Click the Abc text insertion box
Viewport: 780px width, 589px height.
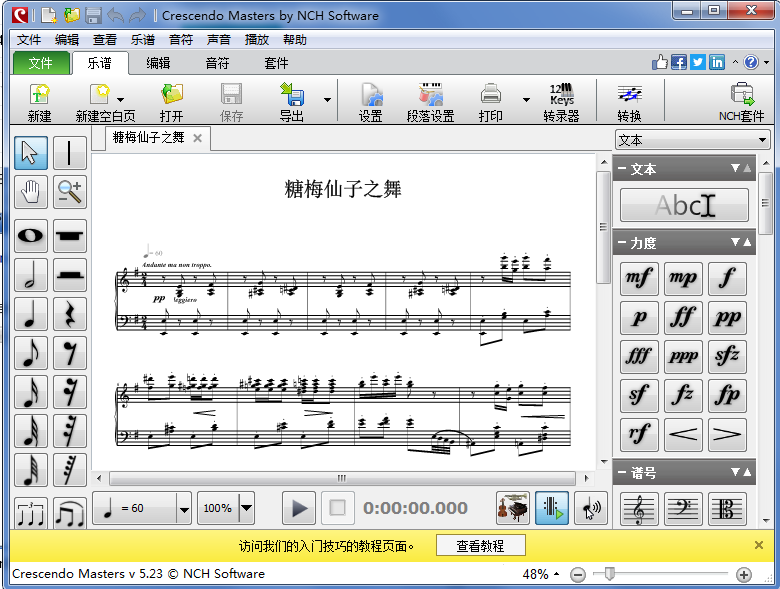coord(684,205)
